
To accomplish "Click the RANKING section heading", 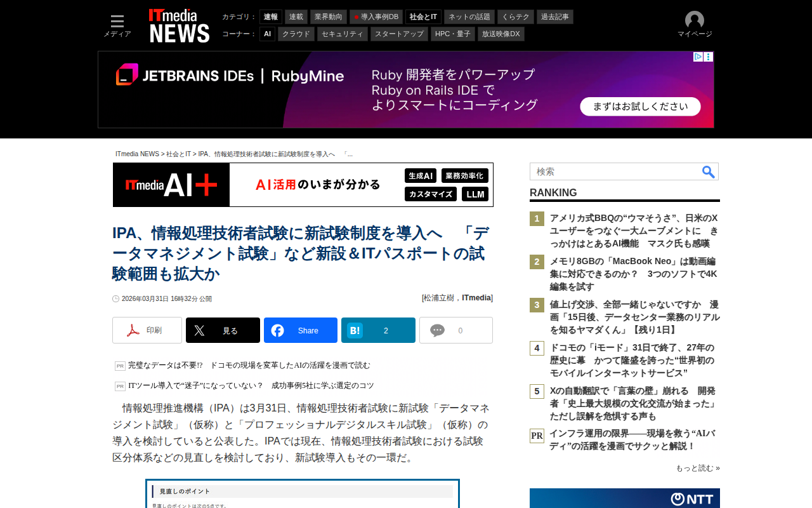I will pyautogui.click(x=553, y=193).
